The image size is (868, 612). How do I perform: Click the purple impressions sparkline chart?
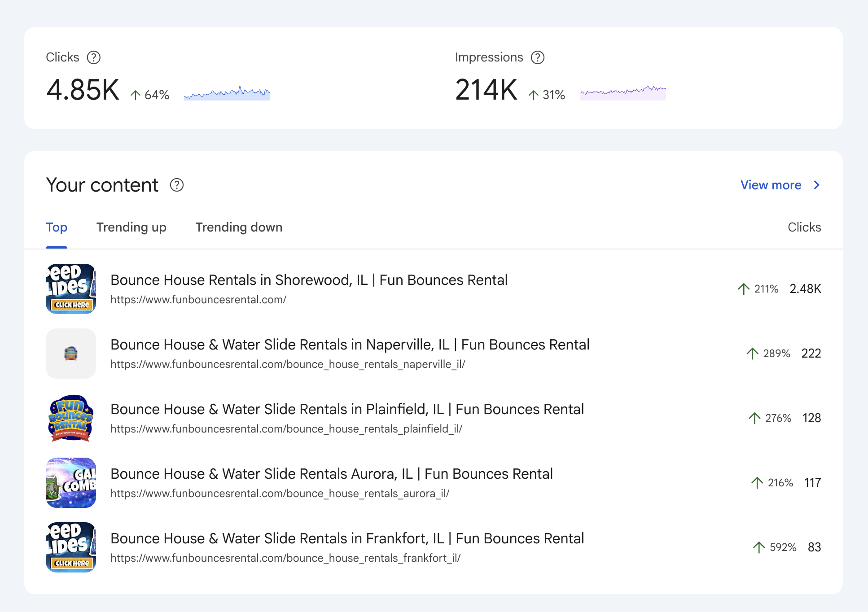point(623,93)
